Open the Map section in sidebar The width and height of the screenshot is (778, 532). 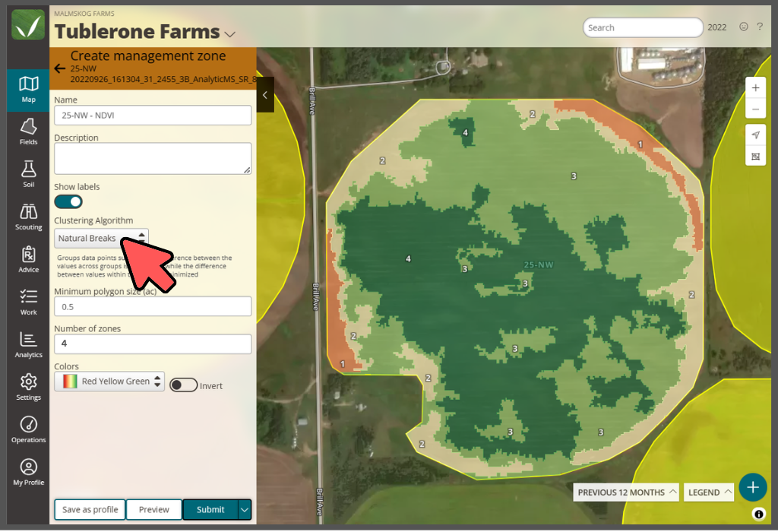click(28, 90)
